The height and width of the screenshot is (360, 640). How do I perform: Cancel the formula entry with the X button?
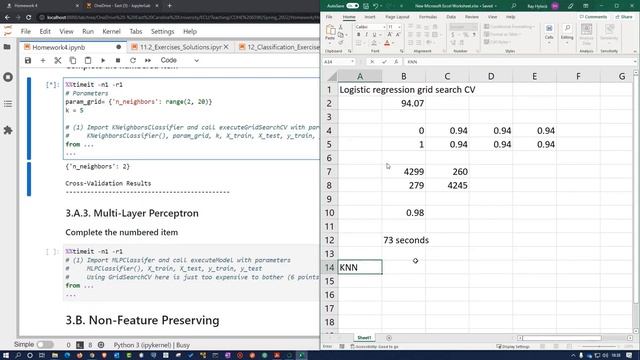(372, 62)
